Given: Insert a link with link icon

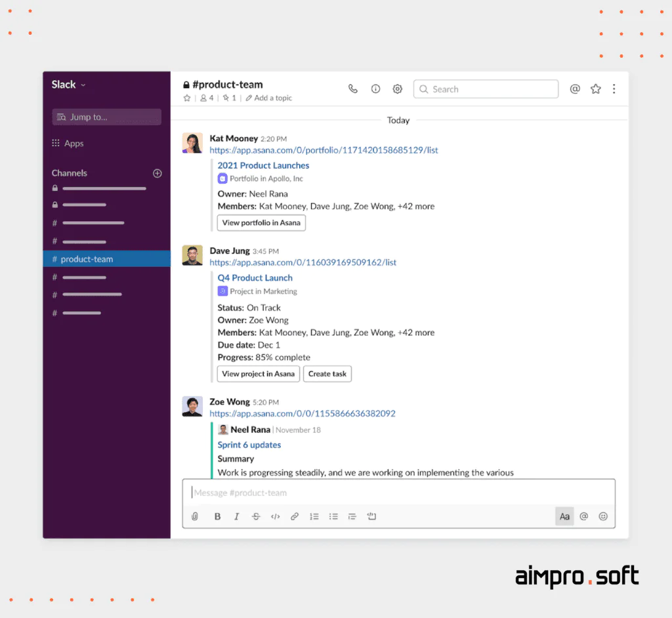Looking at the screenshot, I should pyautogui.click(x=295, y=516).
